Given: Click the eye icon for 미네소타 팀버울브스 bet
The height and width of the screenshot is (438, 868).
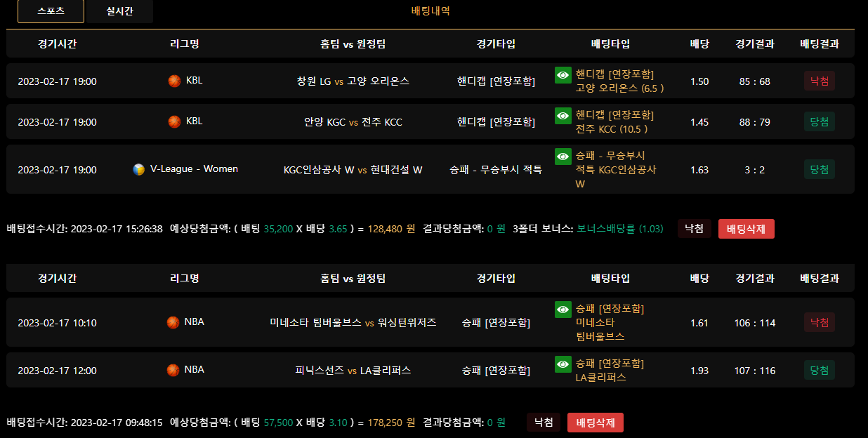Looking at the screenshot, I should click(x=563, y=309).
